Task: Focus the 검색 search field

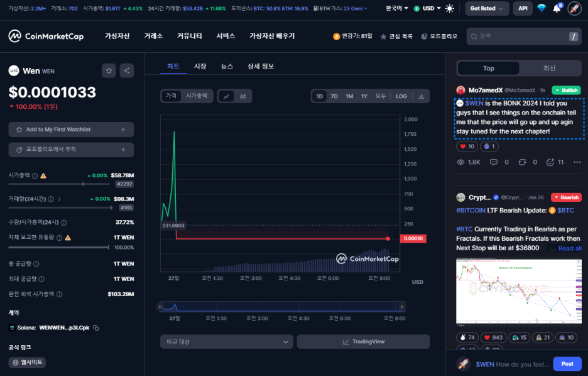Action: click(524, 36)
